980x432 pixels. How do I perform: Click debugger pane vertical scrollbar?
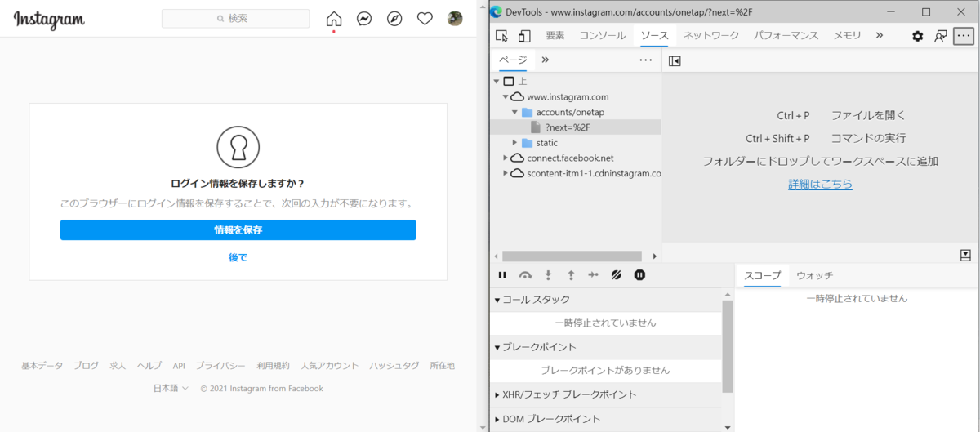(727, 346)
